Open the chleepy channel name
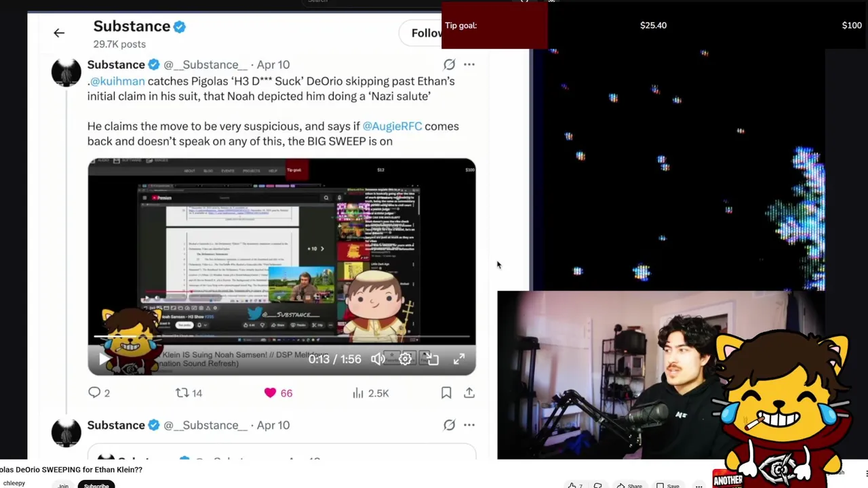The height and width of the screenshot is (488, 868). click(x=14, y=483)
